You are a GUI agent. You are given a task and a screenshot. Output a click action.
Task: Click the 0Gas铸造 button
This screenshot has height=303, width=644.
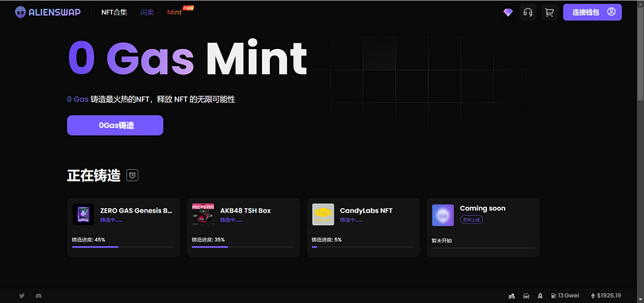coord(115,125)
